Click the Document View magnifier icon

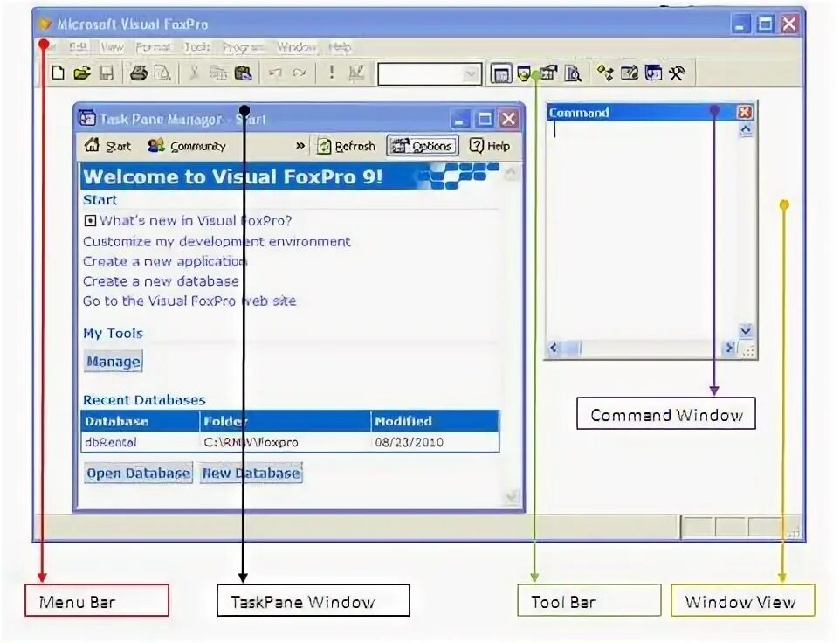pos(573,73)
